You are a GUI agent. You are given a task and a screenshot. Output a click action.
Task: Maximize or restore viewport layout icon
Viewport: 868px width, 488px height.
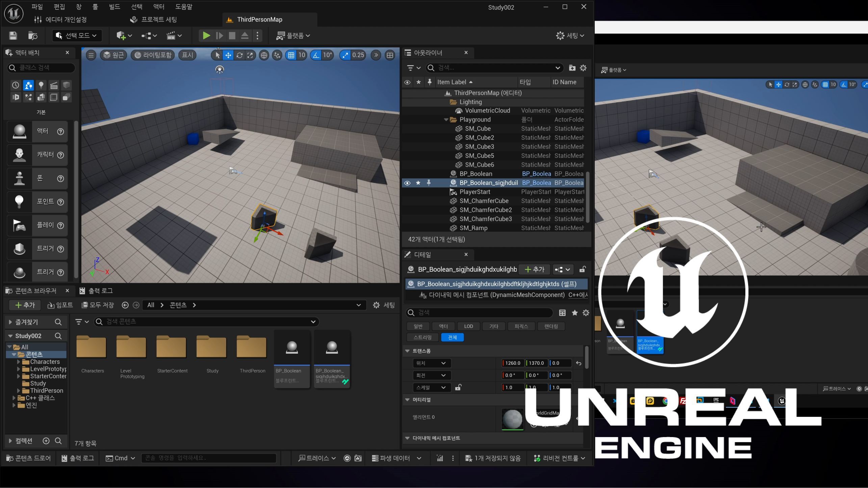click(390, 55)
